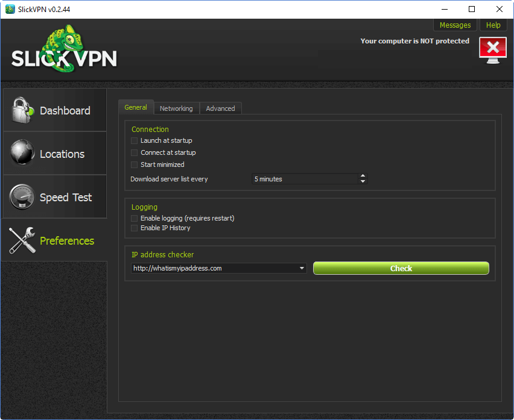This screenshot has height=420, width=514.
Task: Close the SlickVPN window
Action: point(500,9)
